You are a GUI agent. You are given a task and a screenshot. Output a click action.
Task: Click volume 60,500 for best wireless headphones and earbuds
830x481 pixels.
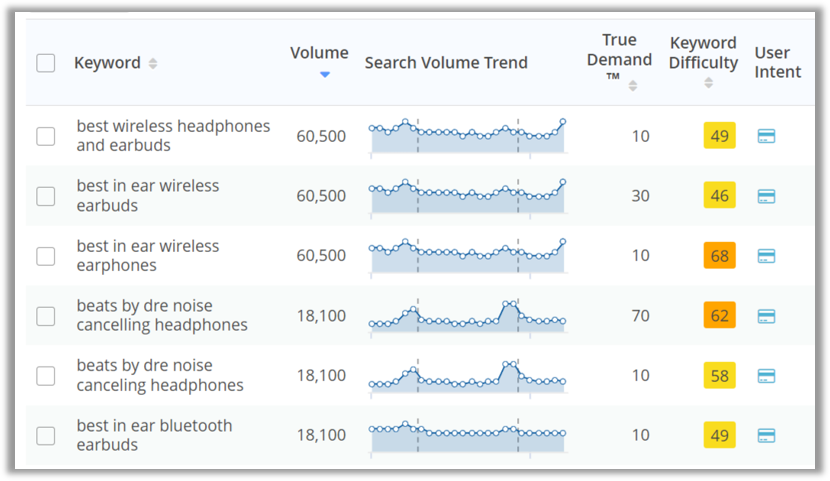(x=321, y=136)
